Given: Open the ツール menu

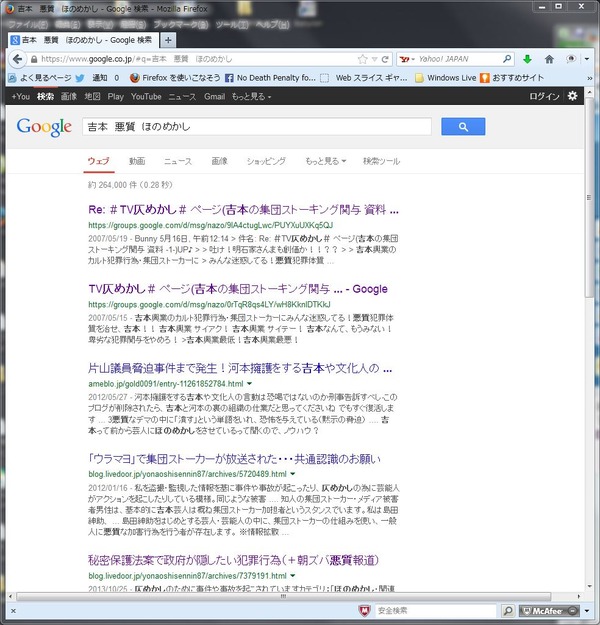Looking at the screenshot, I should click(232, 25).
